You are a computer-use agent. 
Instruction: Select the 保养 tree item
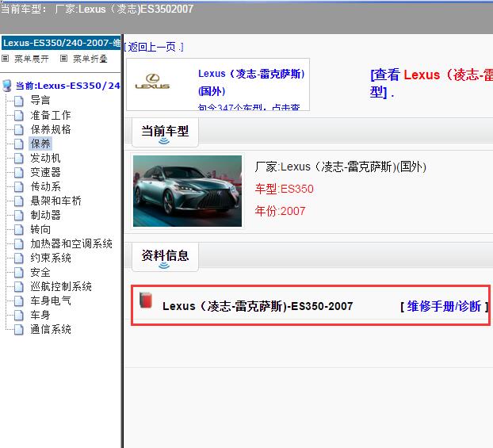[x=40, y=144]
